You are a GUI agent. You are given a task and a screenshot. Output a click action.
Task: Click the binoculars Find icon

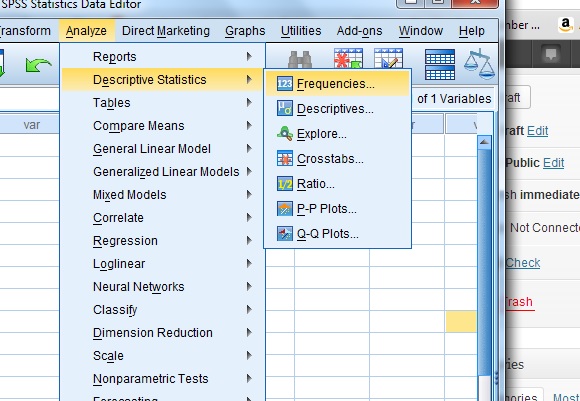tap(300, 60)
